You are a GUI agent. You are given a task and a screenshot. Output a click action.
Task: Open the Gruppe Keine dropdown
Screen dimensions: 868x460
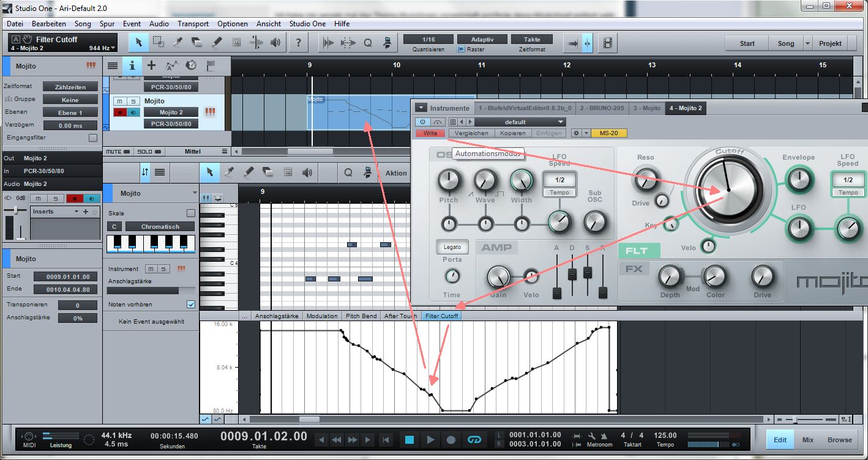(x=70, y=100)
